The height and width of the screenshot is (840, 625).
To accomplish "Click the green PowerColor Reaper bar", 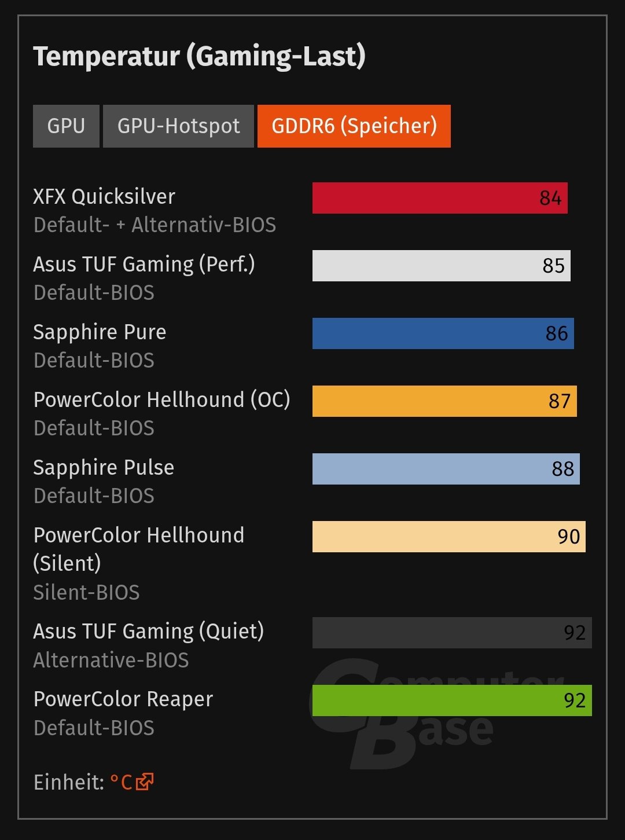I will tap(452, 700).
